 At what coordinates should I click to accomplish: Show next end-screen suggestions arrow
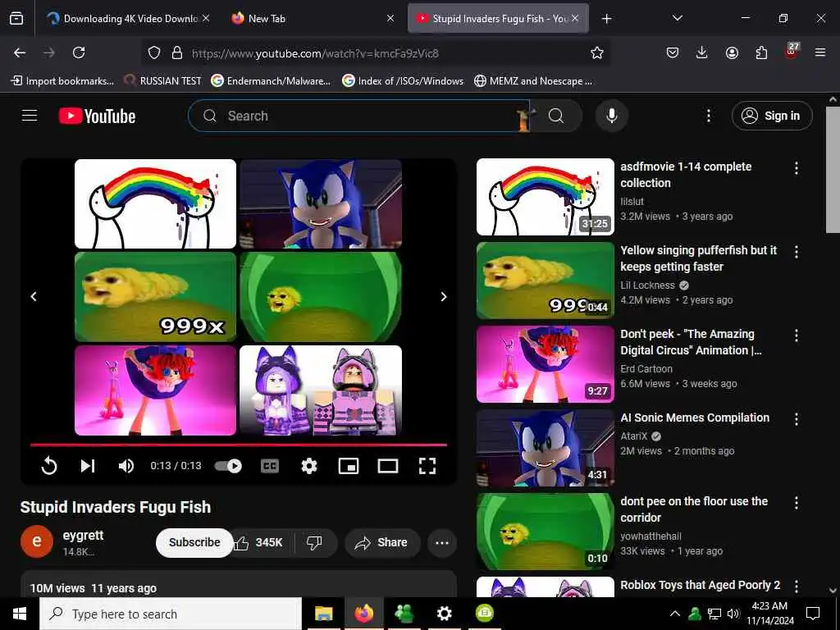pos(444,296)
